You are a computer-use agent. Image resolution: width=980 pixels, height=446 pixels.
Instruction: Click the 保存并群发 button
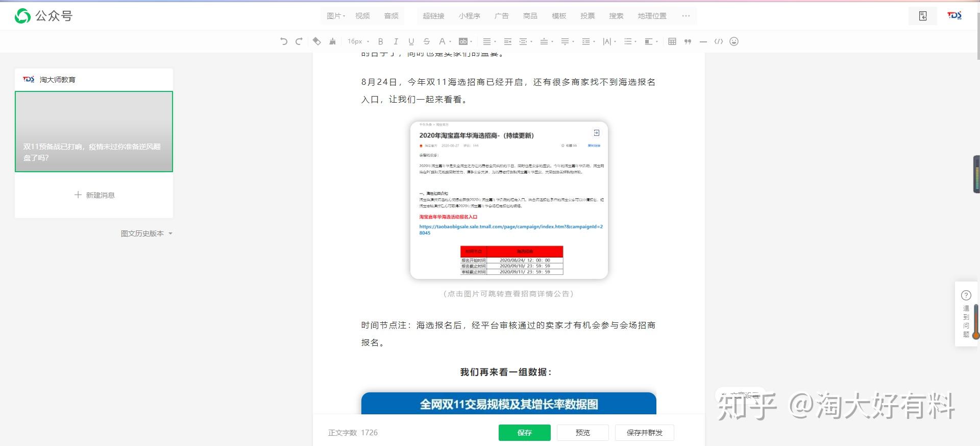click(x=644, y=433)
